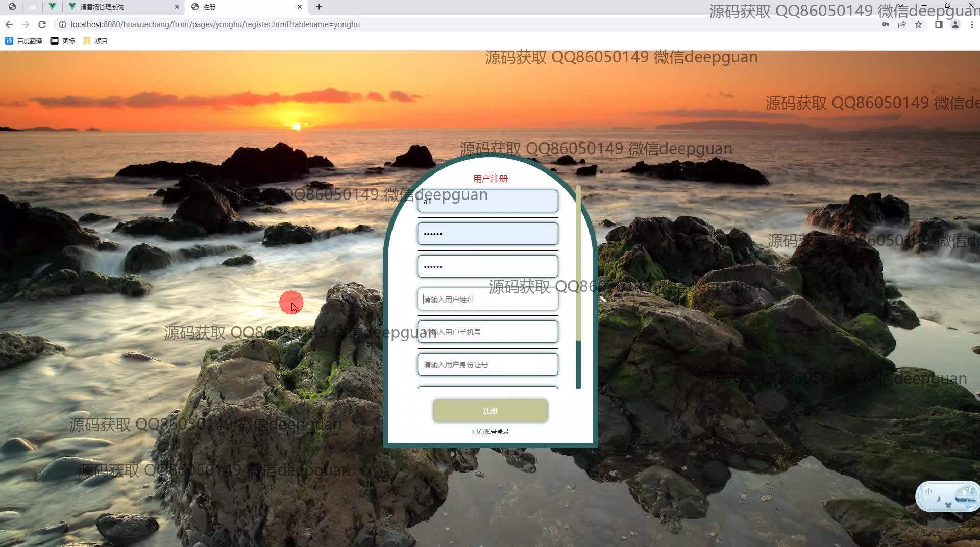980x547 pixels.
Task: Open a new browser tab
Action: (319, 7)
